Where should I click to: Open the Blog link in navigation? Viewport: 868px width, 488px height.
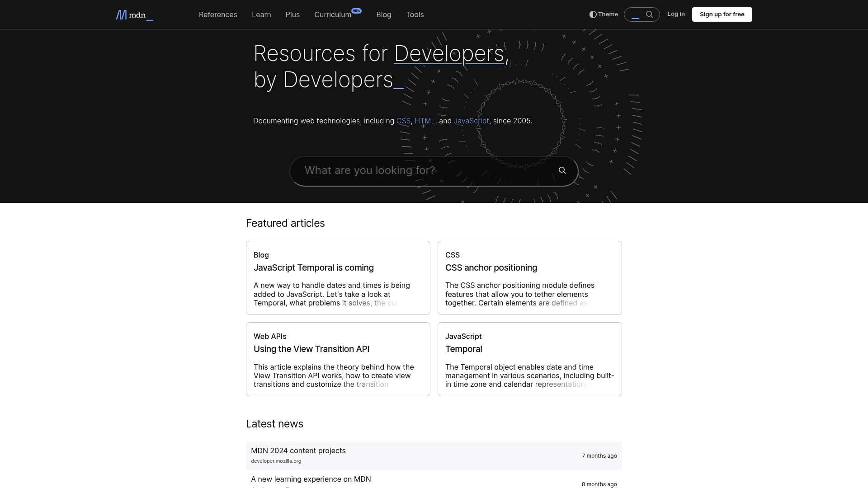click(x=383, y=15)
